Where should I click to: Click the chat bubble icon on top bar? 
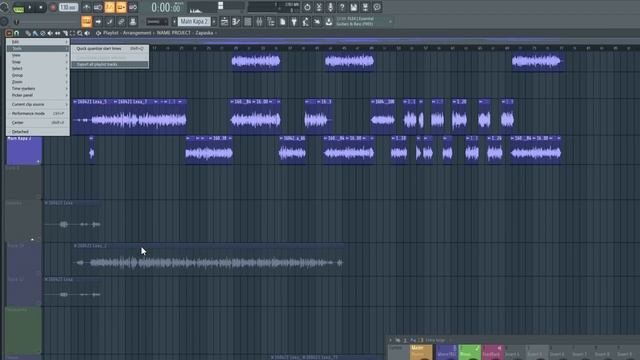coord(377,7)
